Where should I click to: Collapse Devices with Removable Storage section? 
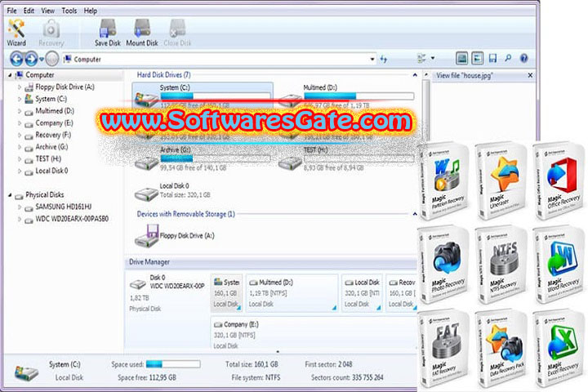pos(415,214)
